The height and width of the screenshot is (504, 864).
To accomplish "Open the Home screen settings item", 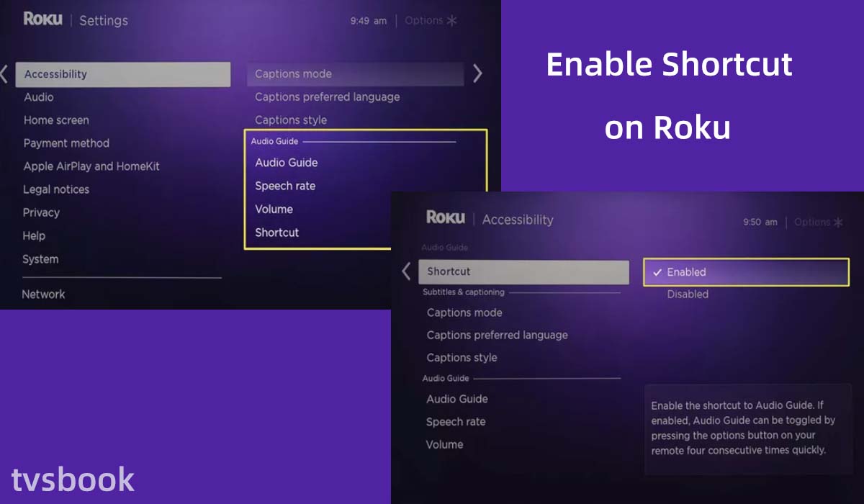I will 56,120.
